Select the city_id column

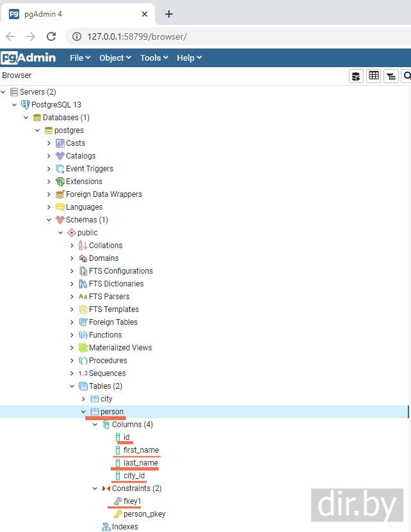coord(134,476)
